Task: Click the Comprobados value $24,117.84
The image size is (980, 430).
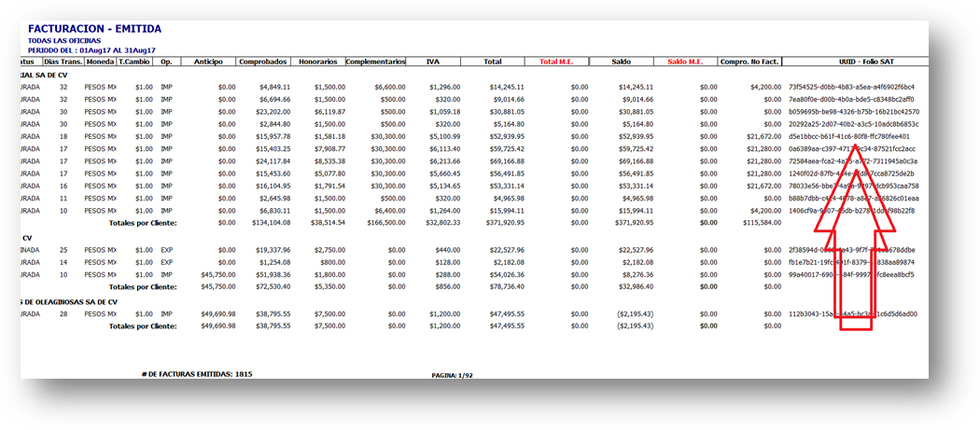Action: click(x=272, y=161)
